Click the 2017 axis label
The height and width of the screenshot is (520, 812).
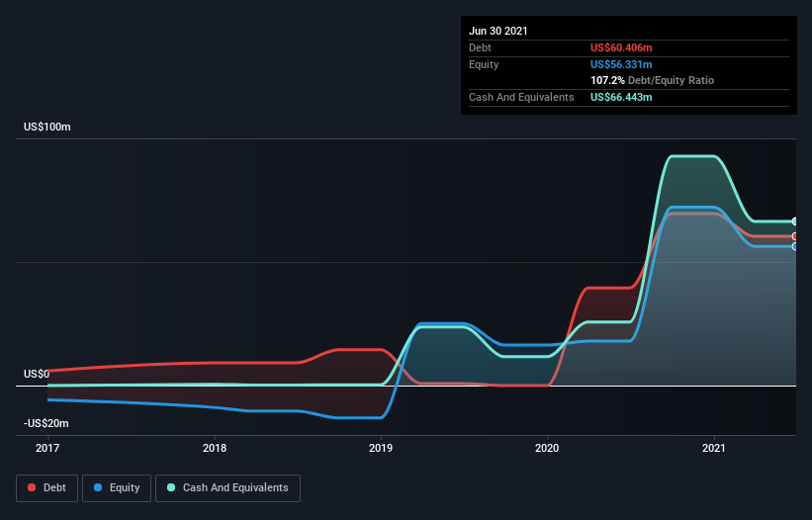point(47,448)
